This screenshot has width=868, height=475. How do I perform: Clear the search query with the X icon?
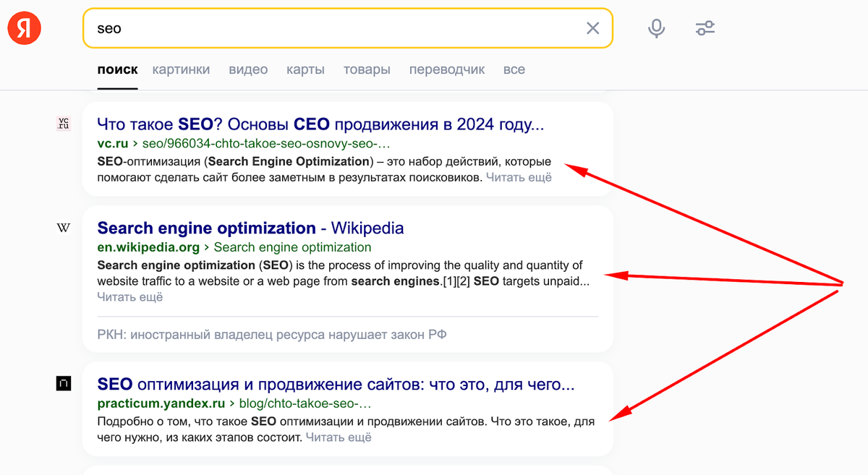click(592, 28)
